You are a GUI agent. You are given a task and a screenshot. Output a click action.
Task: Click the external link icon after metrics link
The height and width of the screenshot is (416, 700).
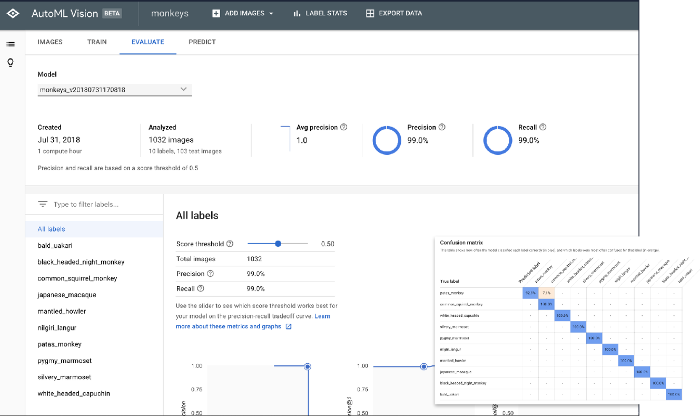click(x=288, y=327)
